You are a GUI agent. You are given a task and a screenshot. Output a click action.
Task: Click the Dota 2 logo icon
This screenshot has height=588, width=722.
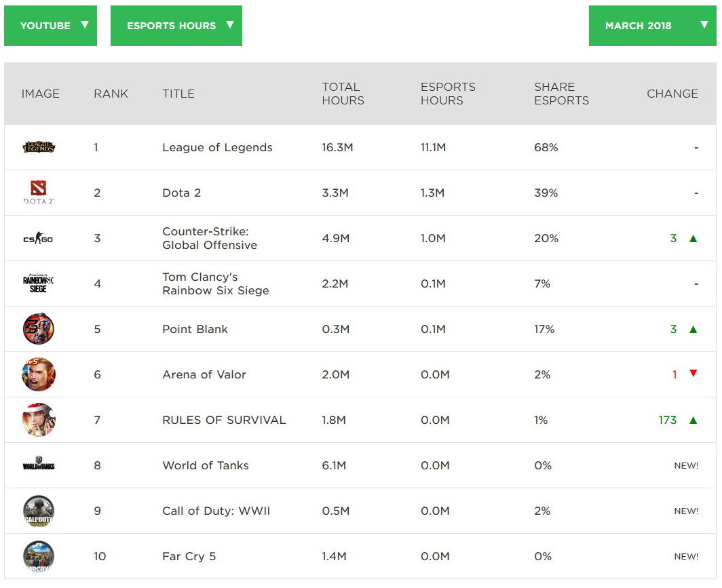click(x=39, y=193)
